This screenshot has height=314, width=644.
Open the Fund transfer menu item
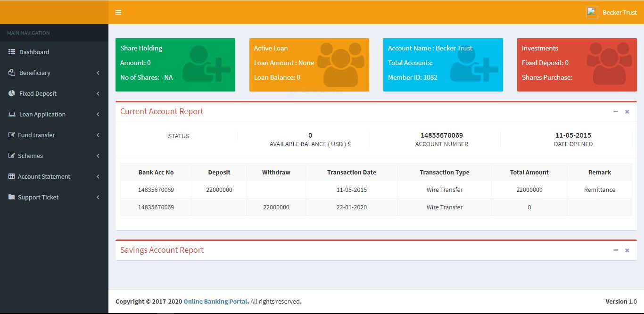point(54,135)
